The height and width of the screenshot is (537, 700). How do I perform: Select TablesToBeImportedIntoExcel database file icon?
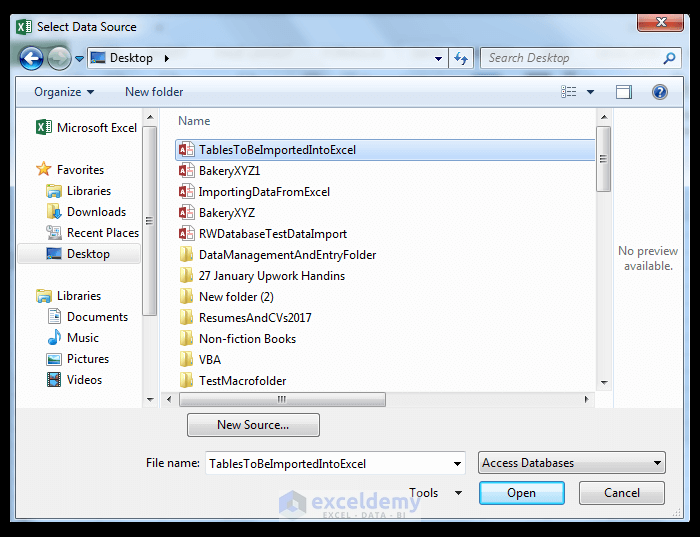186,150
